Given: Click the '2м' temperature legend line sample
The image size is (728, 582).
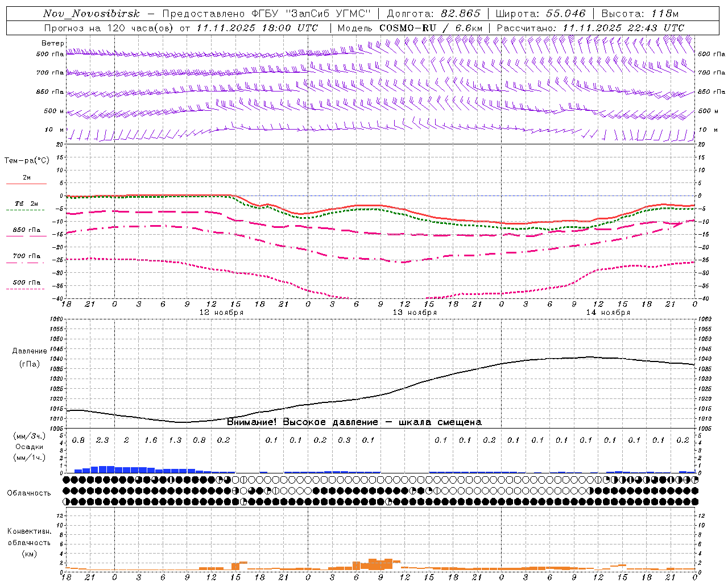Looking at the screenshot, I should click(26, 184).
